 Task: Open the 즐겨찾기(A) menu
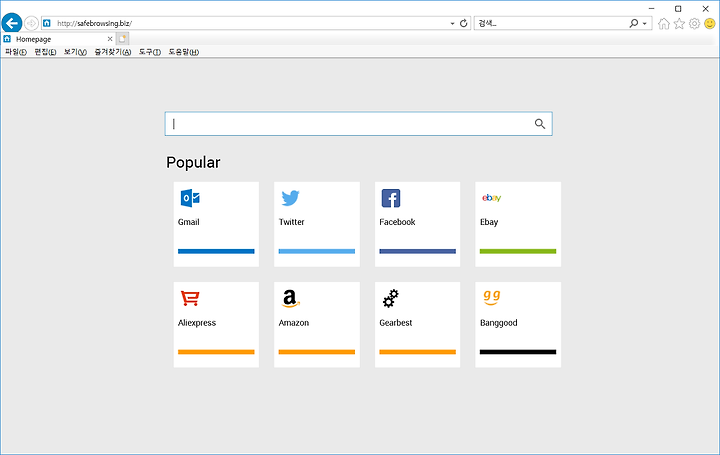[x=112, y=52]
